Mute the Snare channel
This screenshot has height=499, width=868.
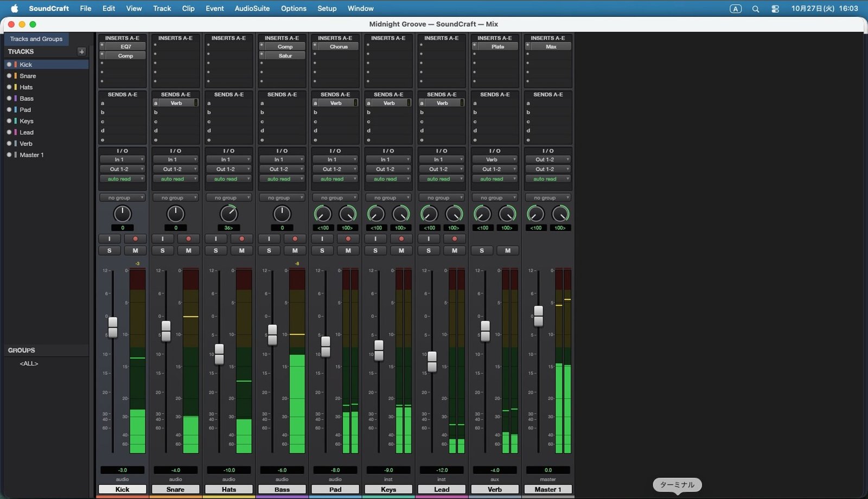(x=188, y=251)
